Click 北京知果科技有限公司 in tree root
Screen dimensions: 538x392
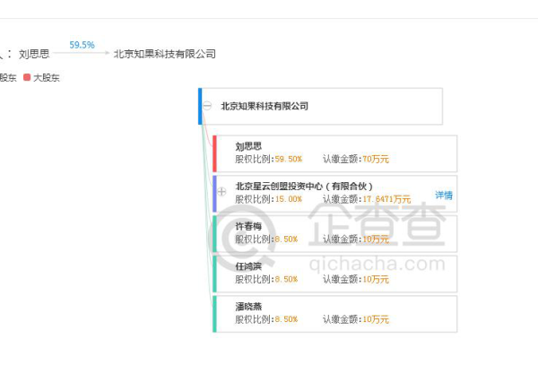click(265, 106)
